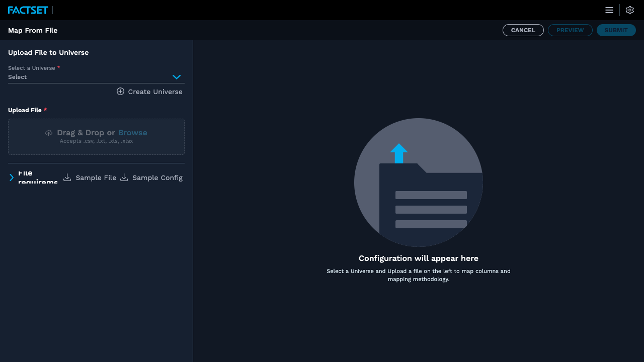Click the 'Map From File' page title
The image size is (644, 362).
tap(33, 30)
